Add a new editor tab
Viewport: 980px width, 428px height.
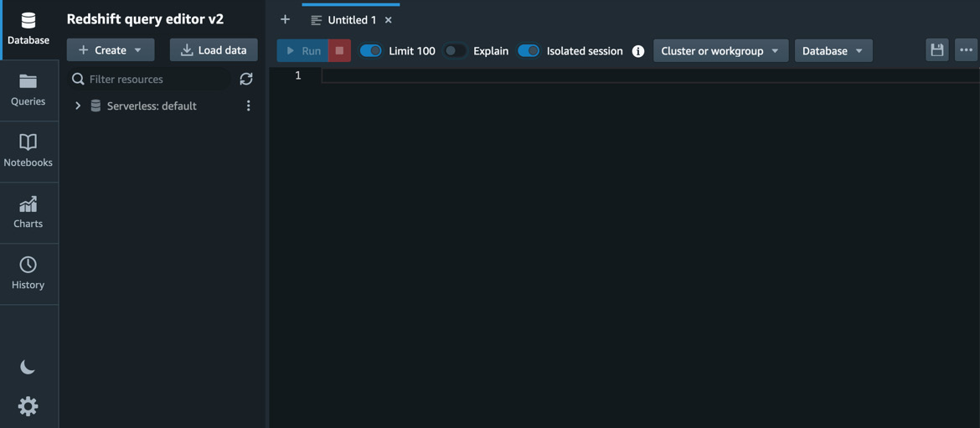click(285, 19)
